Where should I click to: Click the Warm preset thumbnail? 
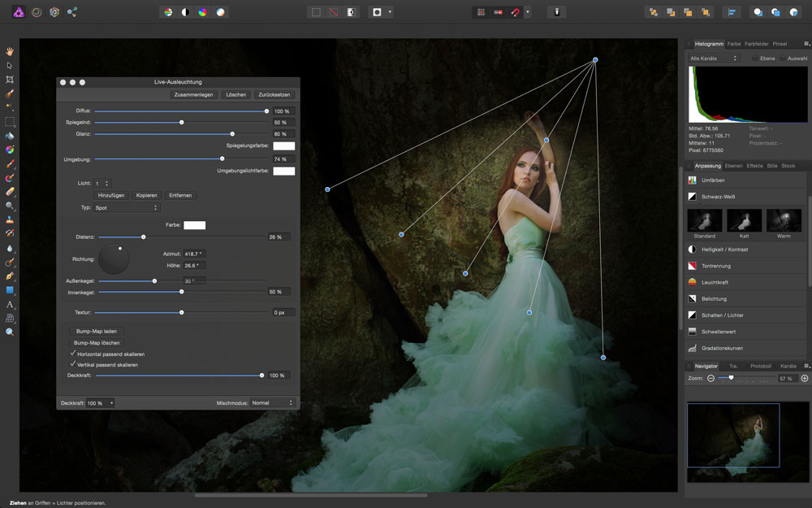point(784,221)
